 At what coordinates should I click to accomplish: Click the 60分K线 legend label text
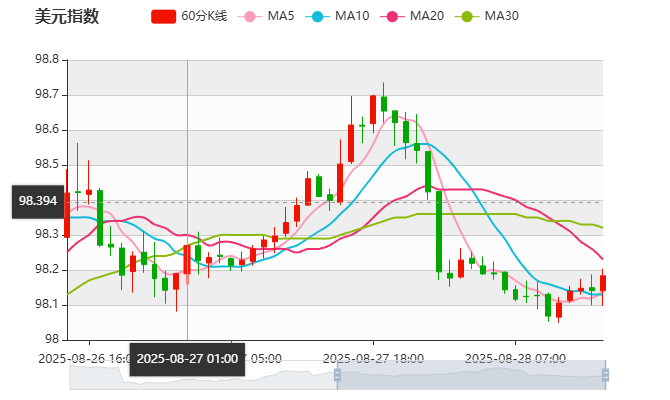204,16
